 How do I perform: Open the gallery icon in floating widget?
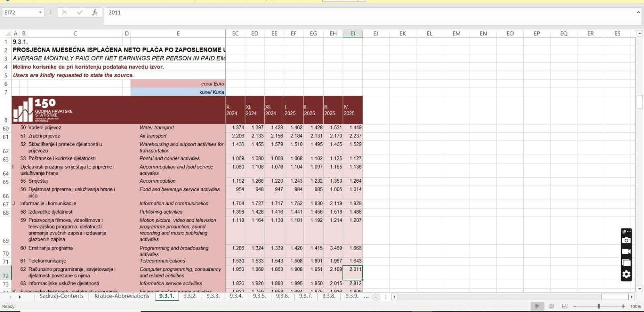(626, 263)
